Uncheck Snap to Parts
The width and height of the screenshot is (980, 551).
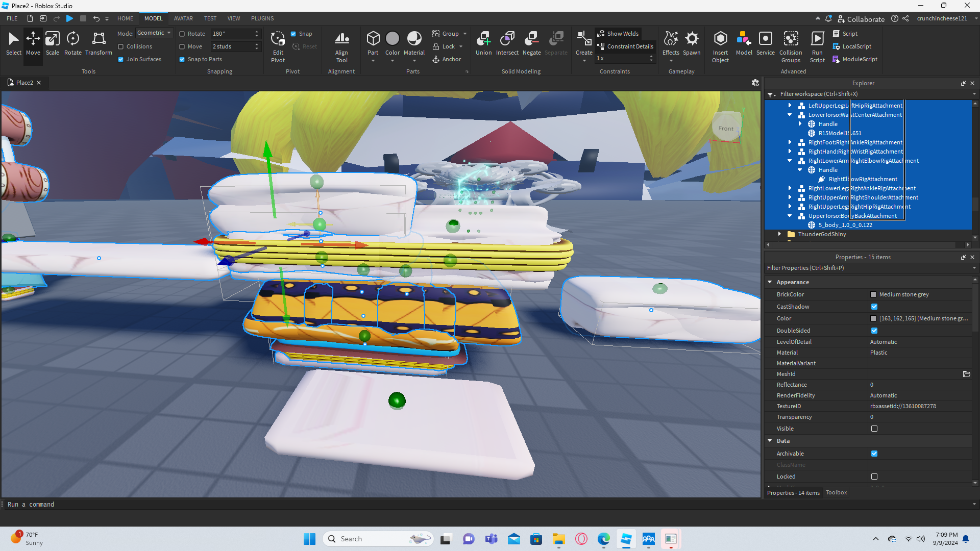(182, 59)
